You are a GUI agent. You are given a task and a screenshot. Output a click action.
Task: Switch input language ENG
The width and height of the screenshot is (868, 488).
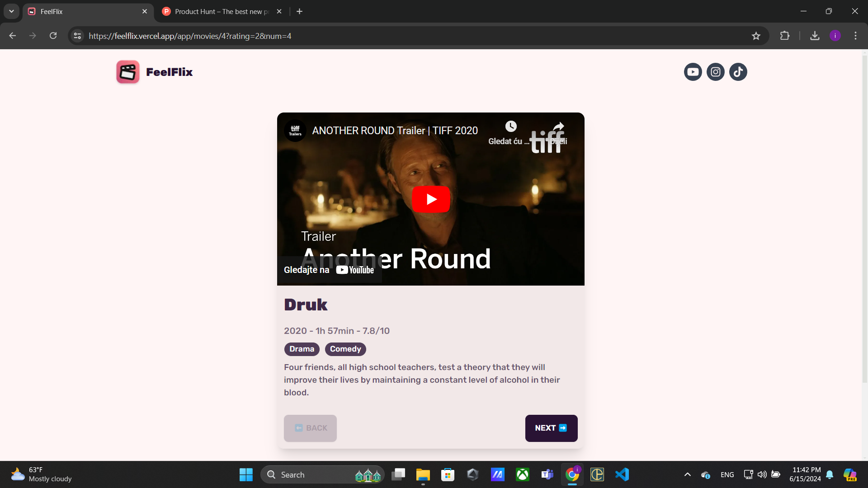(x=727, y=474)
